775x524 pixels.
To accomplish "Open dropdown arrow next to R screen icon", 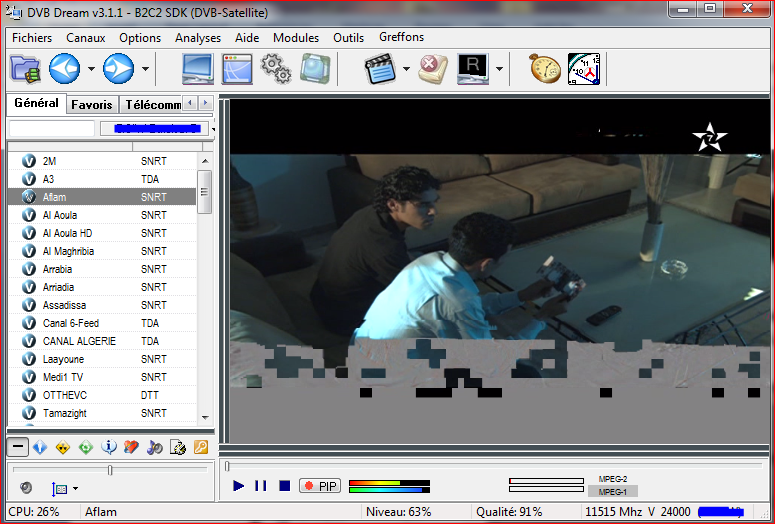I will pyautogui.click(x=499, y=70).
